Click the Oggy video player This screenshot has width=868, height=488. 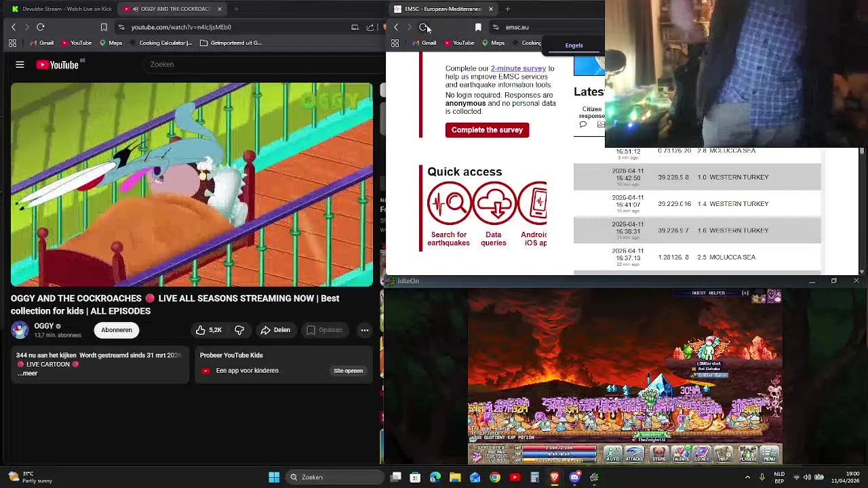192,184
